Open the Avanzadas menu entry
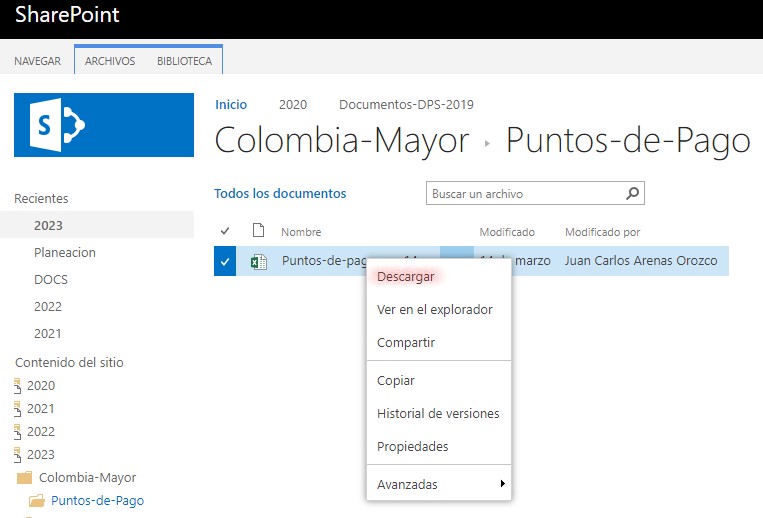This screenshot has height=518, width=763. click(438, 484)
